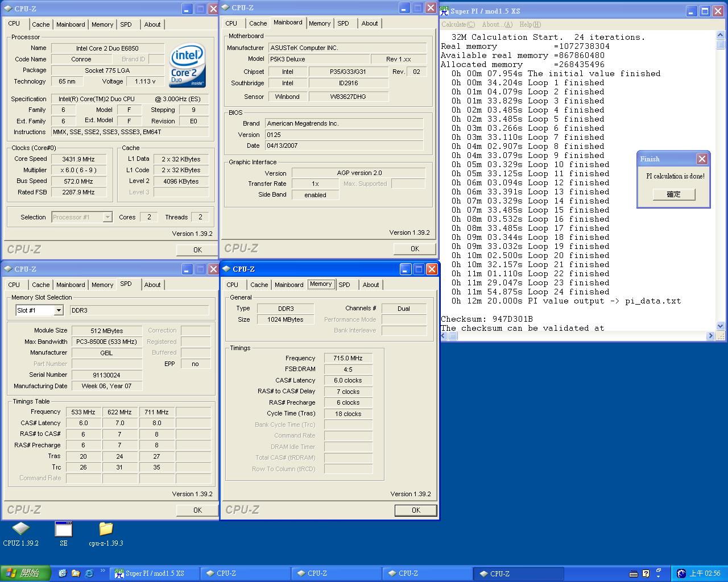Select CPU tab in the CPU-Z motherboard window
The height and width of the screenshot is (582, 728).
[x=231, y=23]
